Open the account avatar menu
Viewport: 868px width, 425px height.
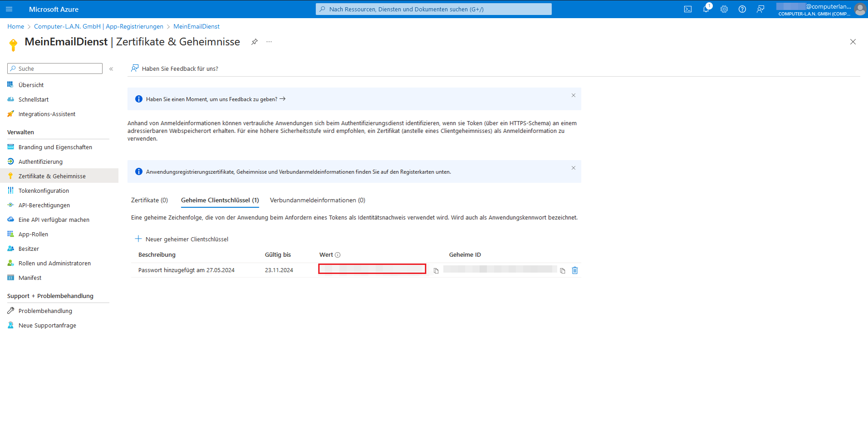(x=860, y=9)
